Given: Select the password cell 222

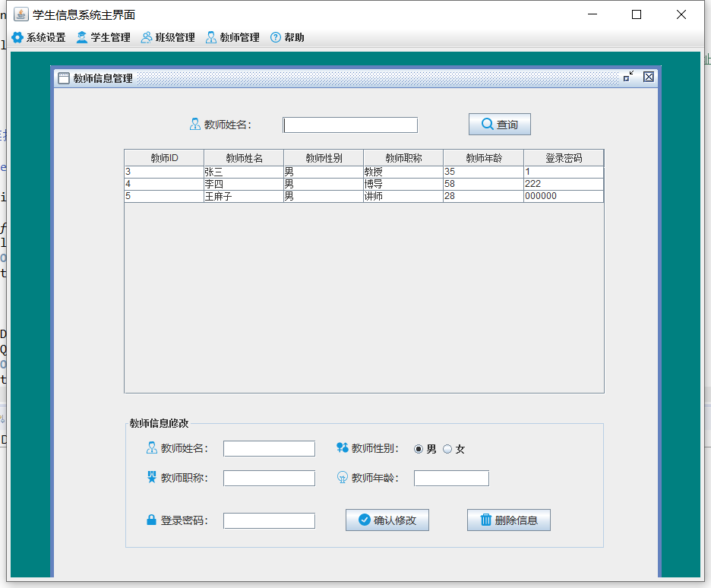Looking at the screenshot, I should click(564, 184).
